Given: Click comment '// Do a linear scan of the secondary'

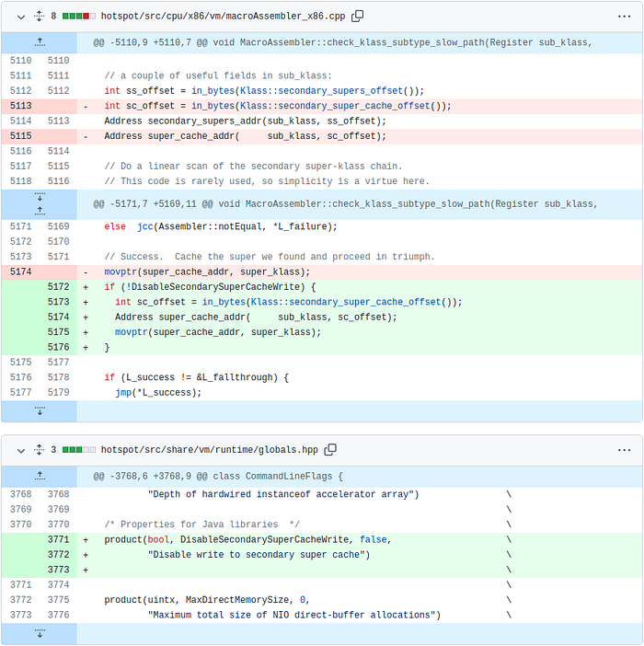Looking at the screenshot, I should pos(253,167).
